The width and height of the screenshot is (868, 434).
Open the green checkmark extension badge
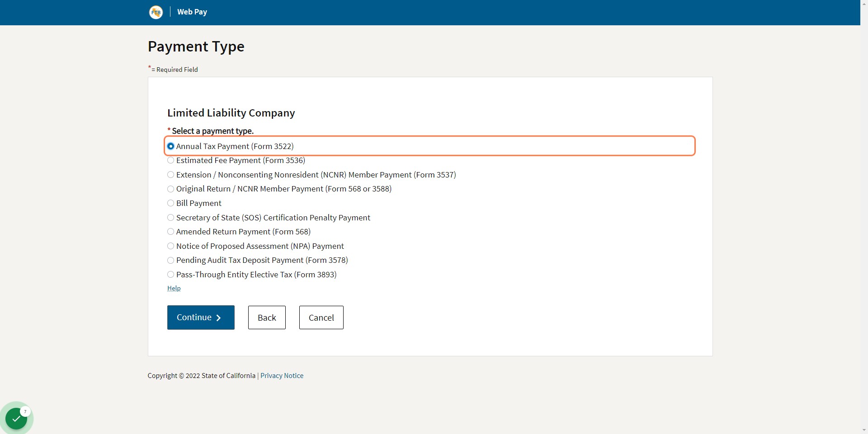pyautogui.click(x=17, y=418)
